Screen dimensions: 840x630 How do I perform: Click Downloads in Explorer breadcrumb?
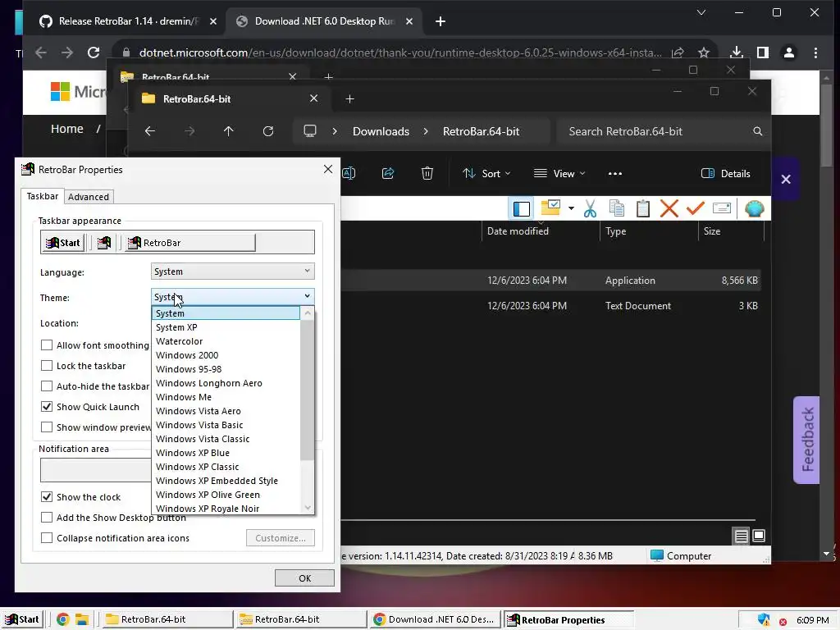(x=381, y=131)
